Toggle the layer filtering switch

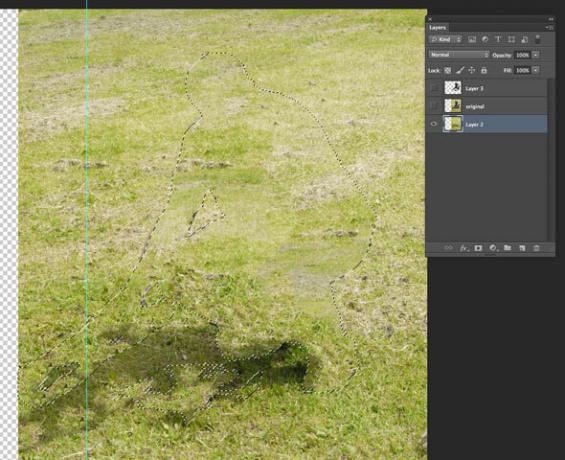point(537,39)
